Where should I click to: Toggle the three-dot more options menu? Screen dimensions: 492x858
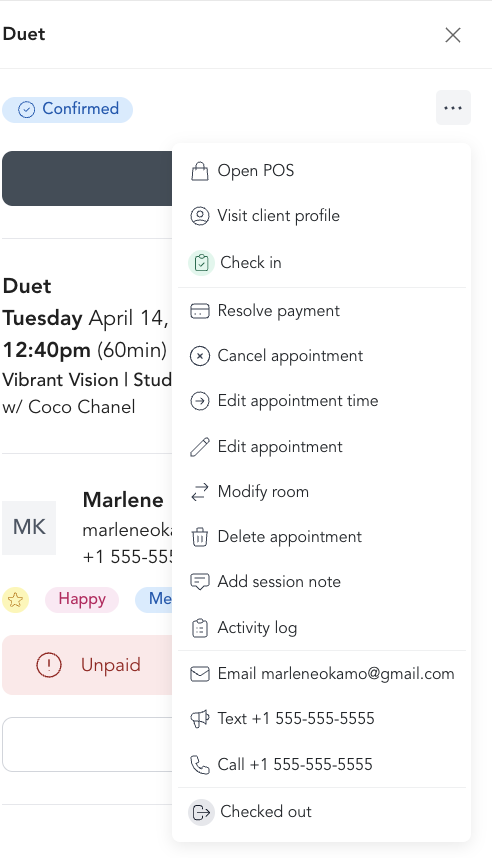tap(453, 108)
